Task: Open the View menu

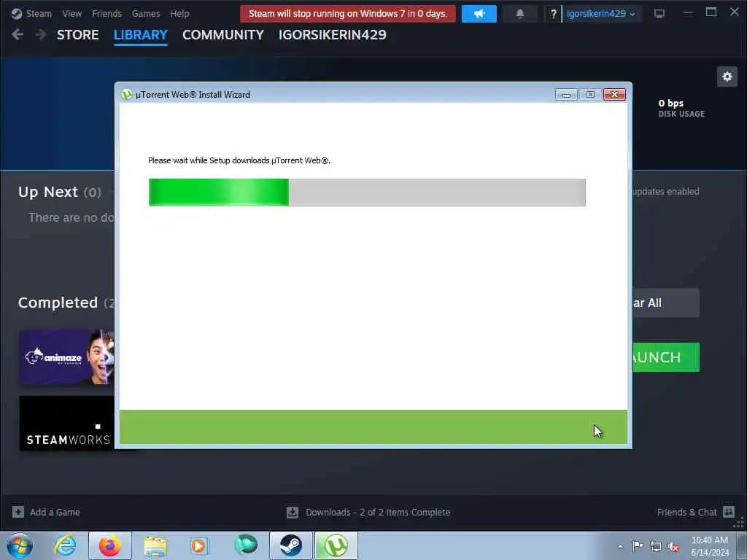Action: pyautogui.click(x=72, y=14)
